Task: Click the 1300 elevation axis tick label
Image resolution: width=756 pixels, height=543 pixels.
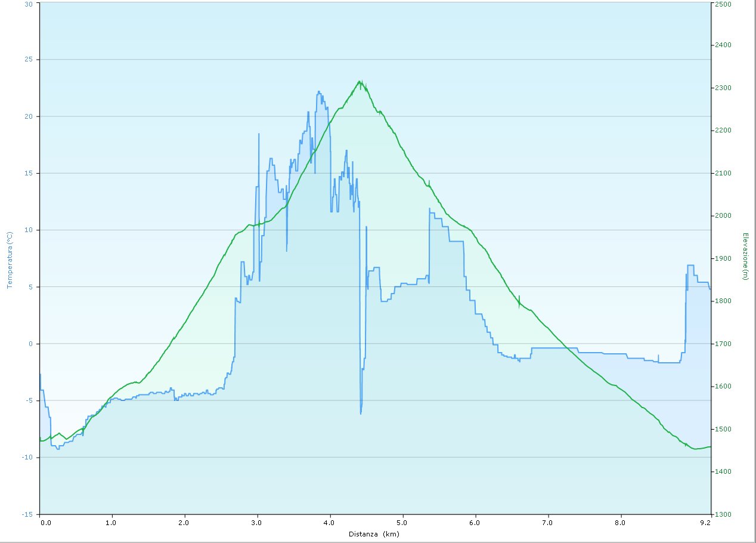Action: coord(723,514)
